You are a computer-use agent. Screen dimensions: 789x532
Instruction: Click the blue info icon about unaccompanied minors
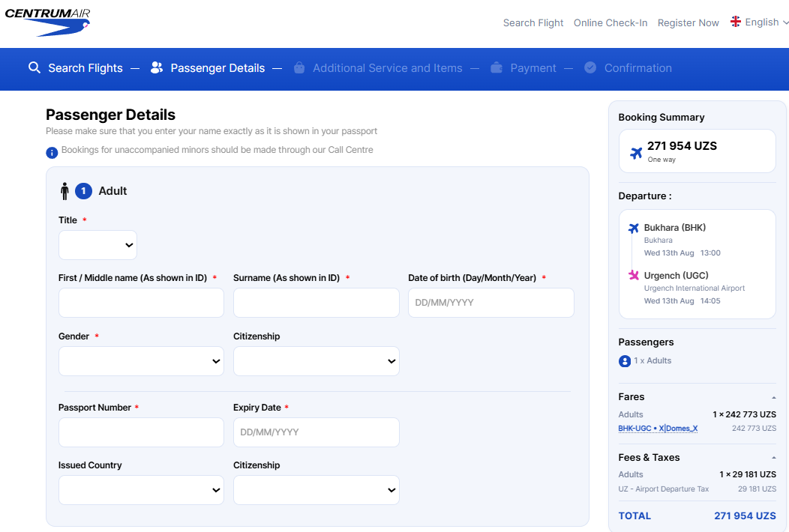[52, 152]
